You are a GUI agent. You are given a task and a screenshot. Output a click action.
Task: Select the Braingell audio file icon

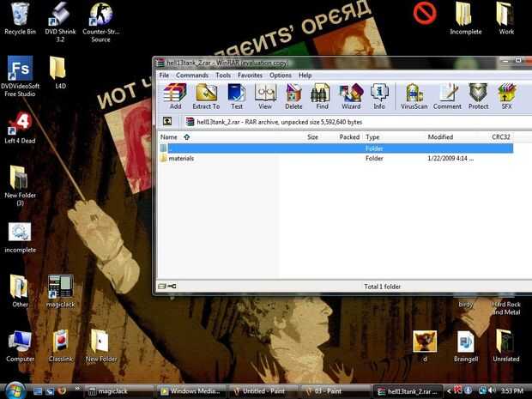pos(465,347)
